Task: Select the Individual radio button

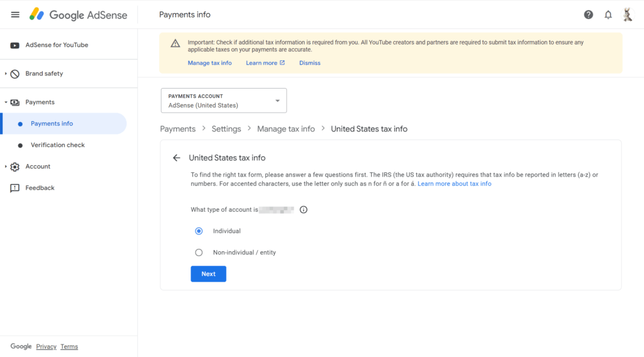Action: (199, 231)
